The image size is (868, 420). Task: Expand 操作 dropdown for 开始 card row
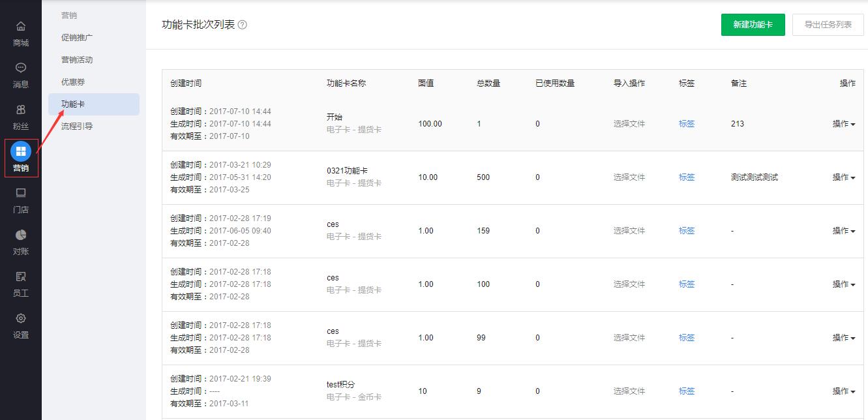[x=844, y=124]
